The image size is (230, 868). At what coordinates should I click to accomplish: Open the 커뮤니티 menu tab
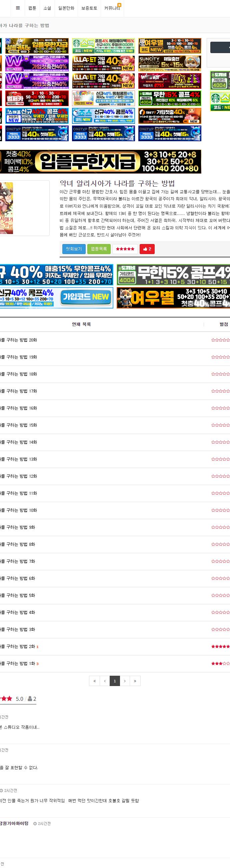(x=112, y=8)
